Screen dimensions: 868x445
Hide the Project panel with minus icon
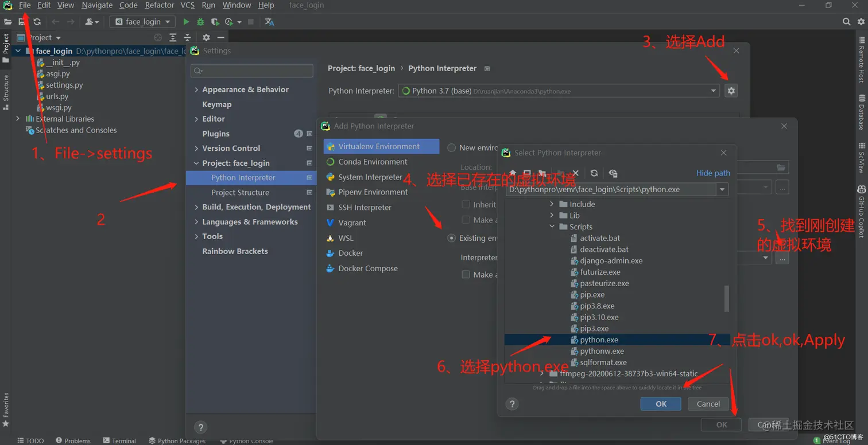[x=220, y=37]
